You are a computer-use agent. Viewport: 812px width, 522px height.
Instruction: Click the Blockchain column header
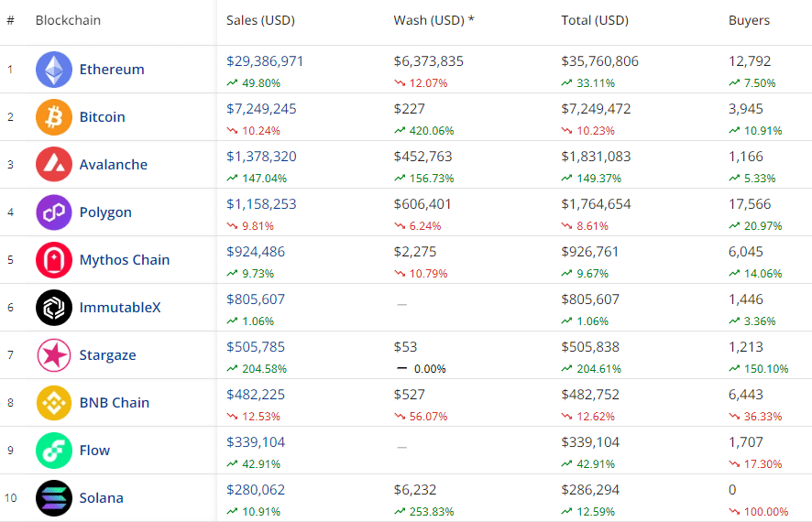click(68, 20)
